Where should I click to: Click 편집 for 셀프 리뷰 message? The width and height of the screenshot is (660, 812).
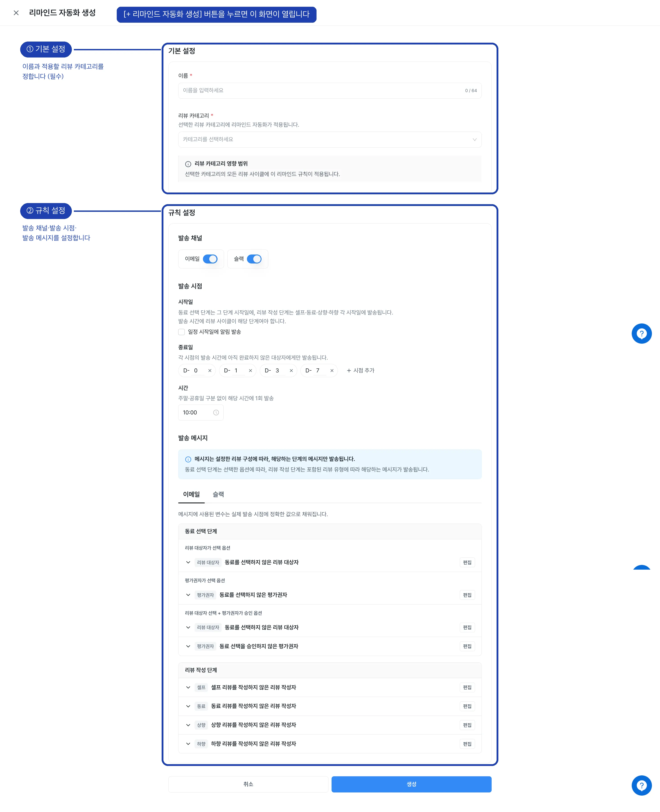pyautogui.click(x=467, y=688)
